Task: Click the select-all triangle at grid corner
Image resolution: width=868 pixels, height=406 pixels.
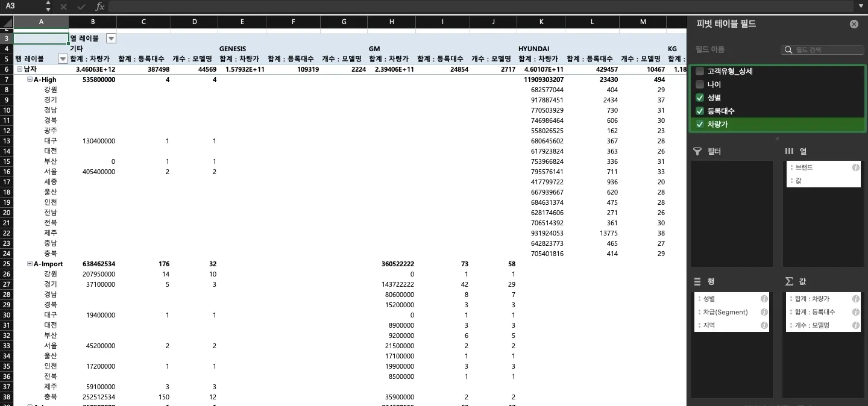Action: (7, 22)
